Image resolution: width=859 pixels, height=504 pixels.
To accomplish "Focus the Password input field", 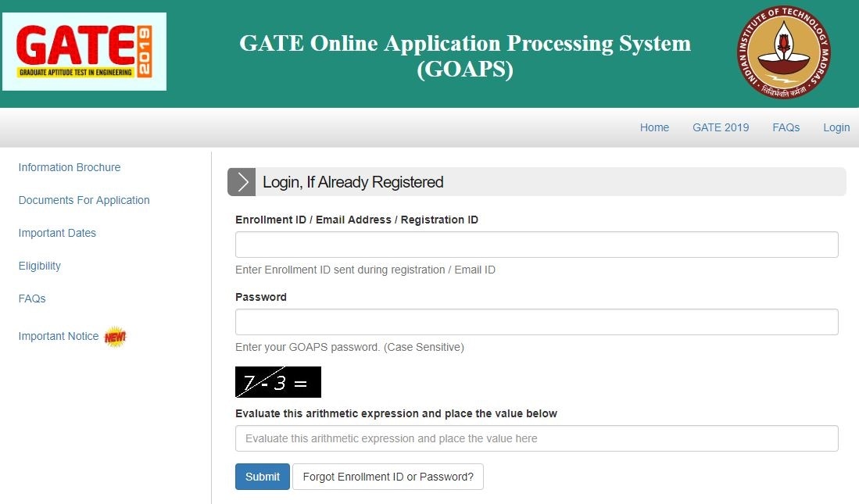I will 536,322.
